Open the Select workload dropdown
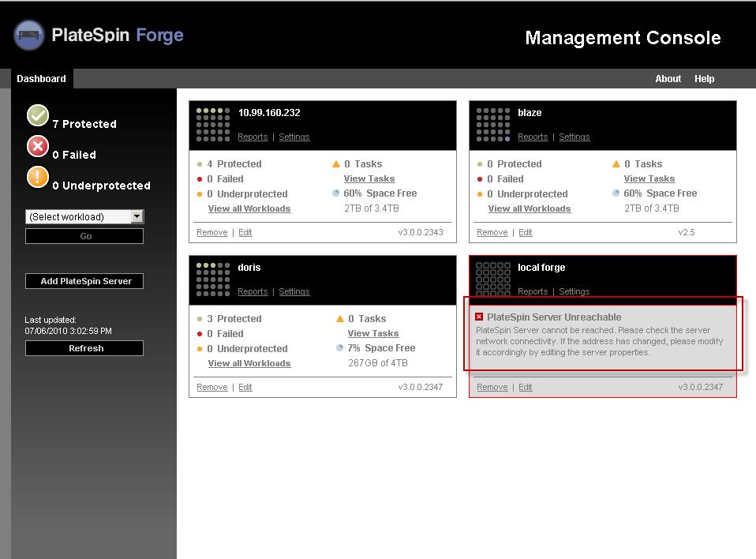 [x=84, y=216]
